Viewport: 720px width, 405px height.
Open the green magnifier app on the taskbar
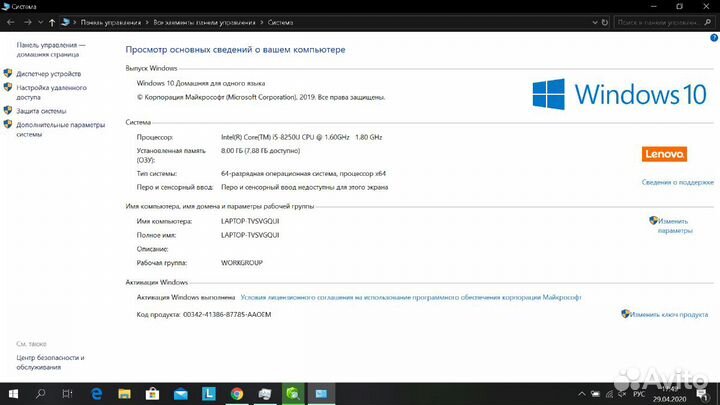pyautogui.click(x=293, y=394)
